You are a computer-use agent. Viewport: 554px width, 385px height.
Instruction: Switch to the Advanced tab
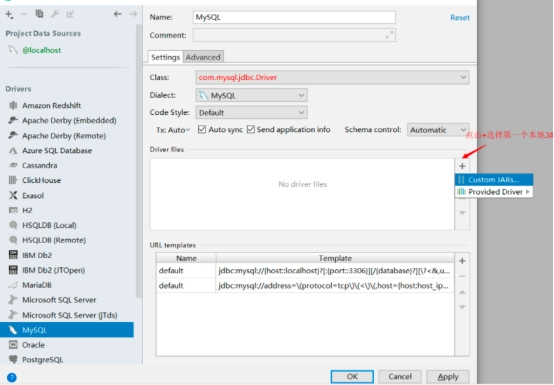pos(203,57)
